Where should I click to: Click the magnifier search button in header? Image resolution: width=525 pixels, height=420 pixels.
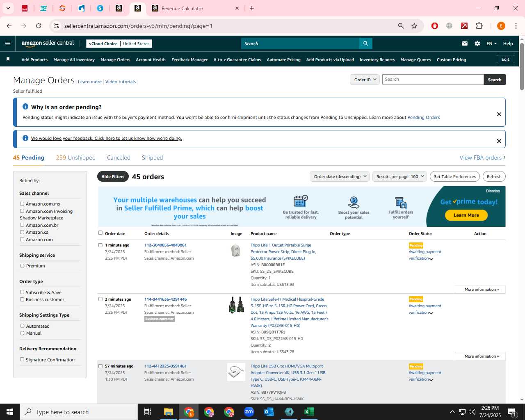365,43
